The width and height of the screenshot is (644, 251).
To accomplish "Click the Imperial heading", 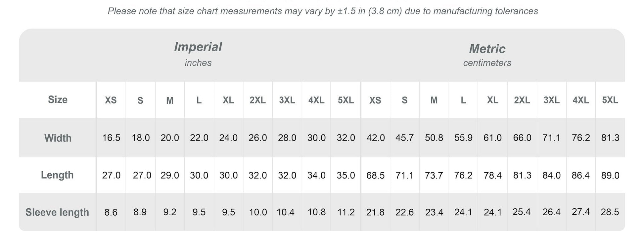I will (198, 47).
